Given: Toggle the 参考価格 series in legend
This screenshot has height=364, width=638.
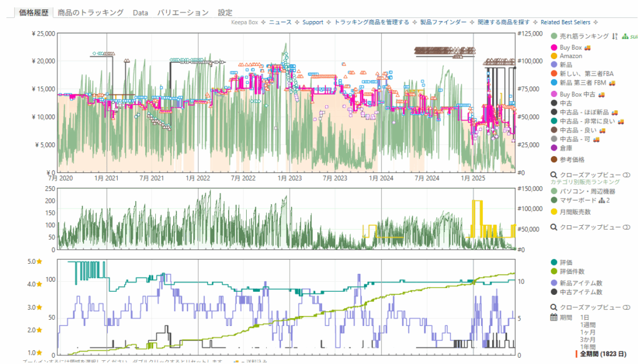Looking at the screenshot, I should tap(568, 160).
